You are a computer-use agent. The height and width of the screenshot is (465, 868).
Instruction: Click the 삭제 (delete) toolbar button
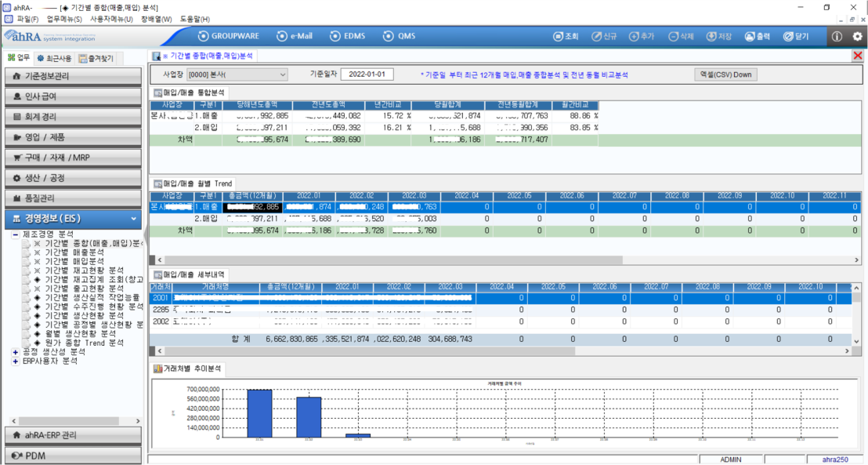click(681, 36)
